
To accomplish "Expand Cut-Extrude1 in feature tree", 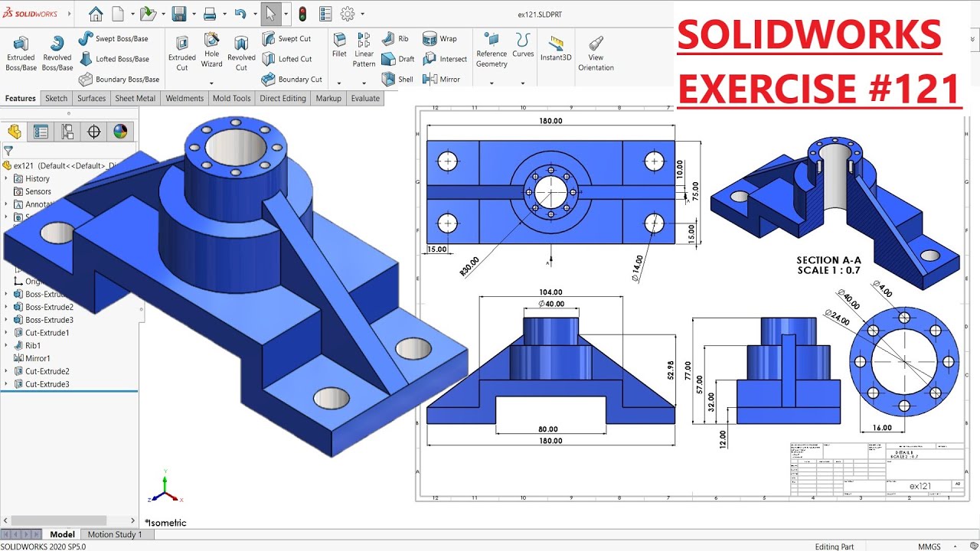I will 6,333.
